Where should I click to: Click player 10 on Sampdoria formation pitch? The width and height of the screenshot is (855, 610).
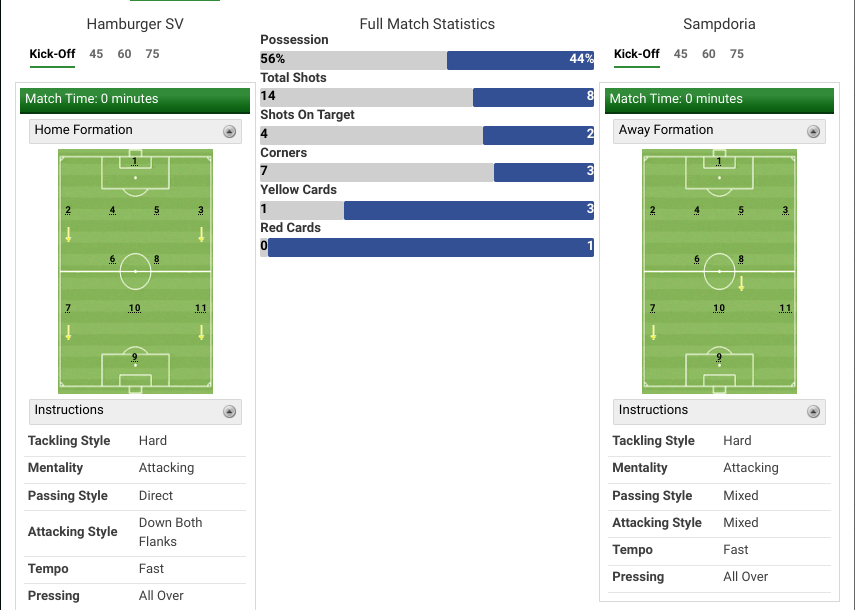pyautogui.click(x=719, y=308)
